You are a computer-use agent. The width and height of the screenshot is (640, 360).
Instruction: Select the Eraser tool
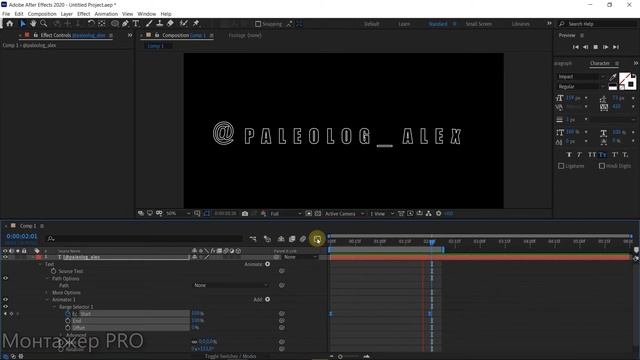pos(170,24)
